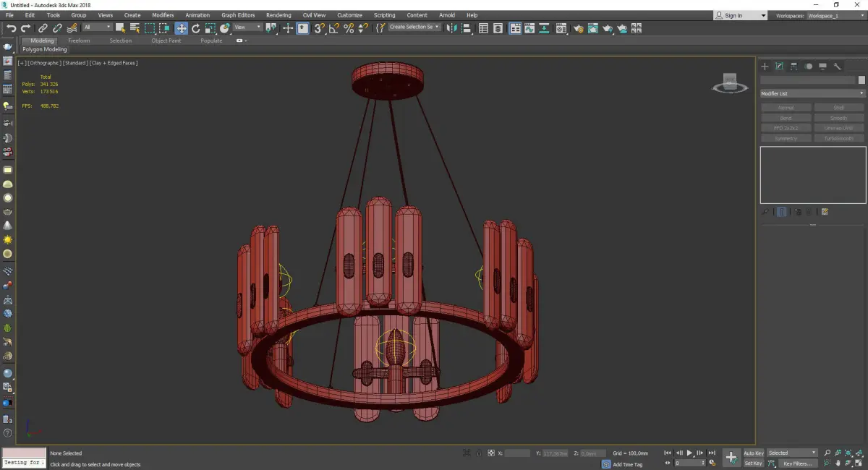This screenshot has width=868, height=470.
Task: Expand the Modifier List dropdown
Action: (812, 93)
